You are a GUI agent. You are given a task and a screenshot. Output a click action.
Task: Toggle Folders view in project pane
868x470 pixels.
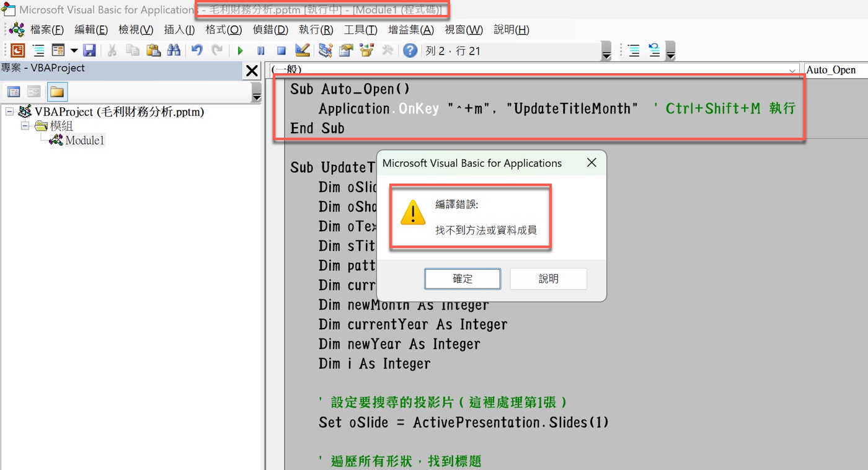tap(57, 92)
